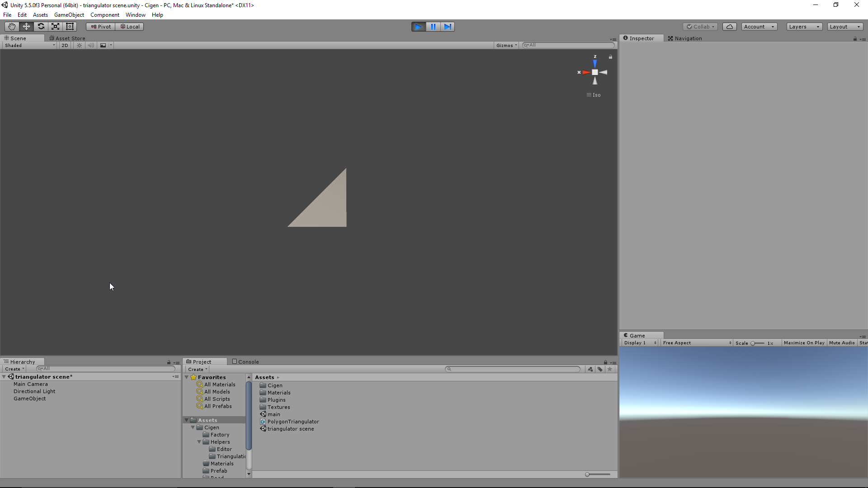This screenshot has height=488, width=868.
Task: Open the GameObject menu
Action: click(69, 15)
